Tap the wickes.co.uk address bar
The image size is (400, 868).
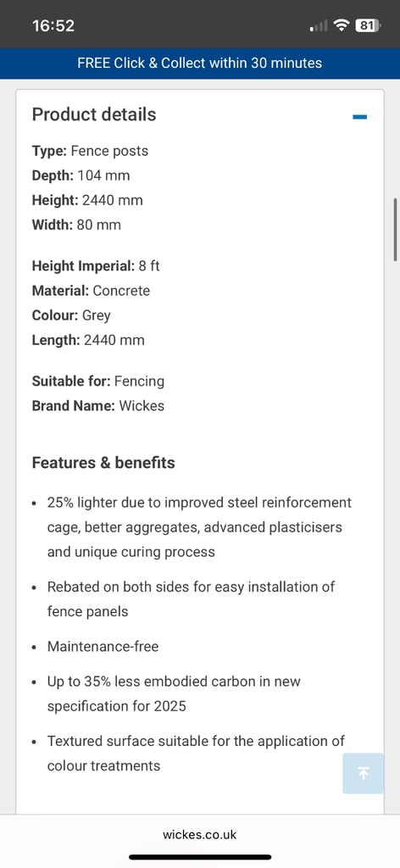(200, 834)
